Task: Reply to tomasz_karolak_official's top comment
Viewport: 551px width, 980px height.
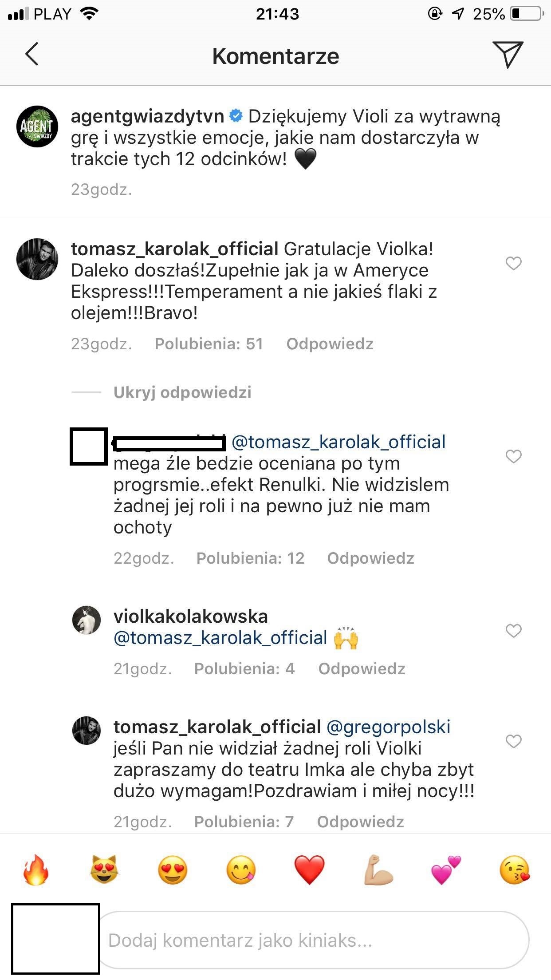Action: click(x=330, y=344)
